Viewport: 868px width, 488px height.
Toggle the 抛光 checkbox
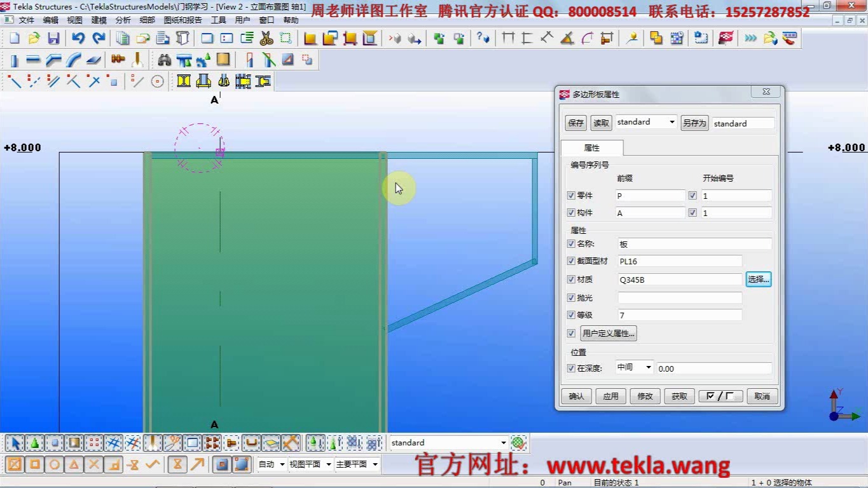(571, 297)
